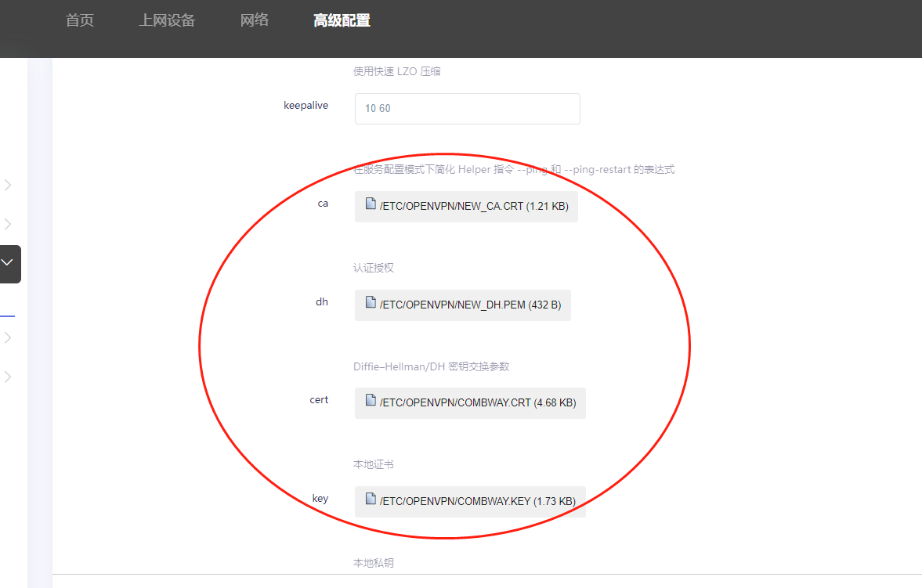Screen dimensions: 922x588
Task: Click the COMBWAY.KEY file icon
Action: 371,499
